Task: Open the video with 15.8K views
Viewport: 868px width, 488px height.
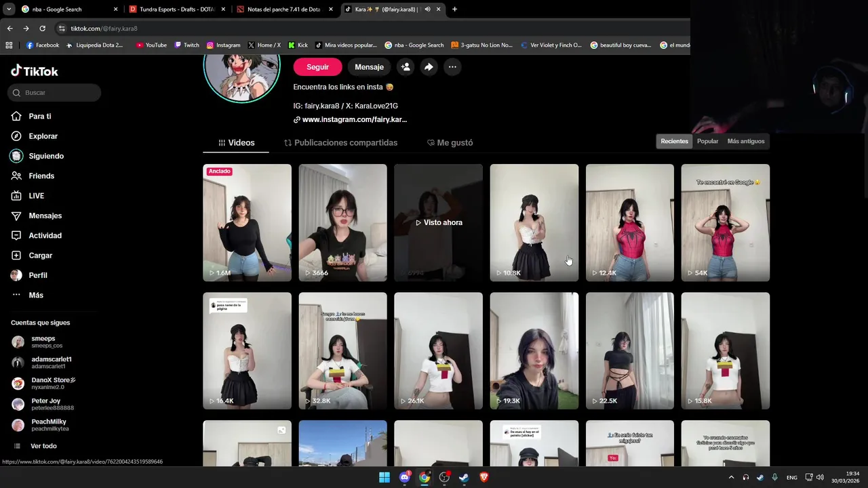Action: point(726,351)
